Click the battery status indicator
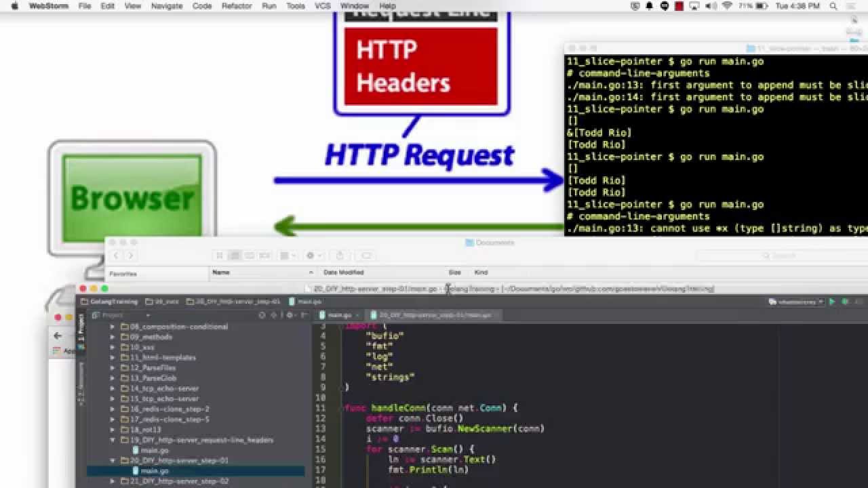Image resolution: width=868 pixels, height=488 pixels. click(x=753, y=6)
